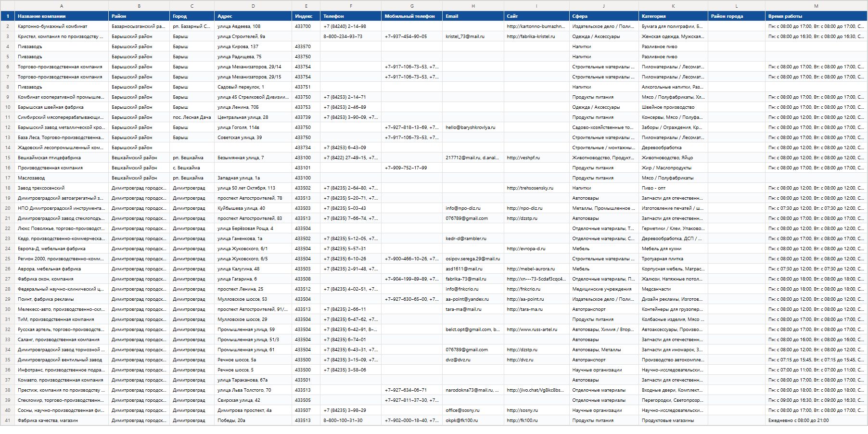868x434 pixels.
Task: Select the 'Вешкаймская птицефабрика' cell
Action: click(x=62, y=158)
